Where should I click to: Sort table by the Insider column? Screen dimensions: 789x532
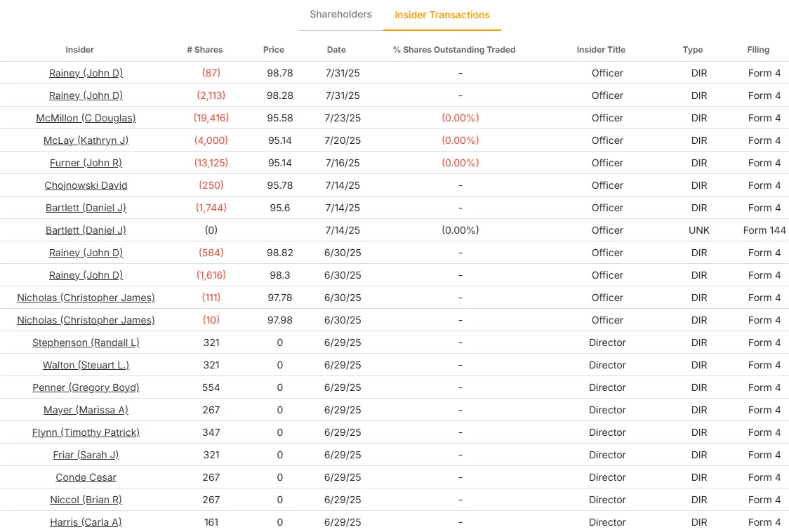click(x=79, y=50)
